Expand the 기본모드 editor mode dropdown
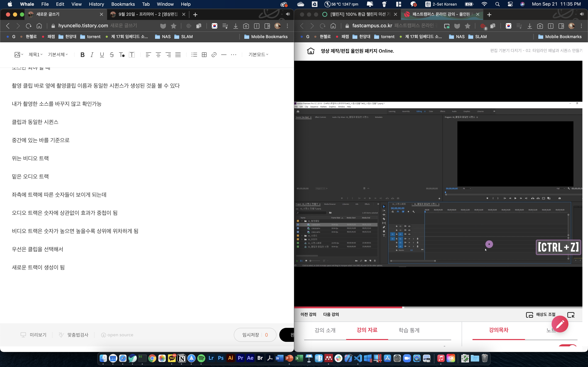The image size is (588, 367). point(258,55)
